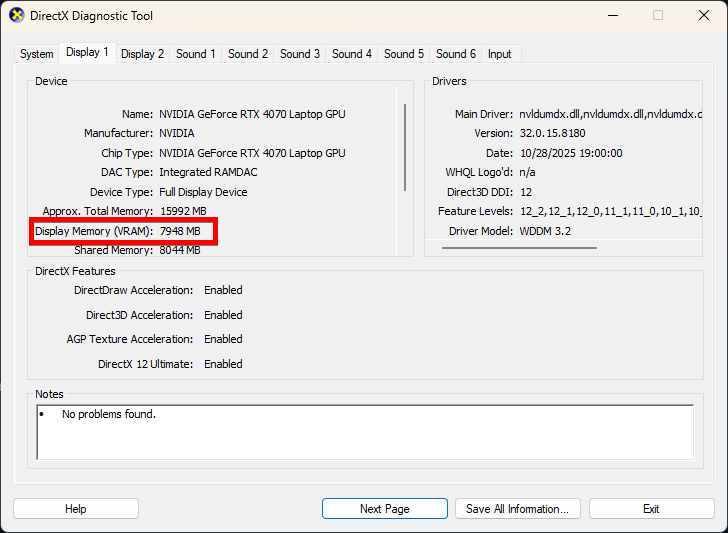This screenshot has width=728, height=533.
Task: Click Direct3D Acceleration 'Enabled' value
Action: [223, 315]
